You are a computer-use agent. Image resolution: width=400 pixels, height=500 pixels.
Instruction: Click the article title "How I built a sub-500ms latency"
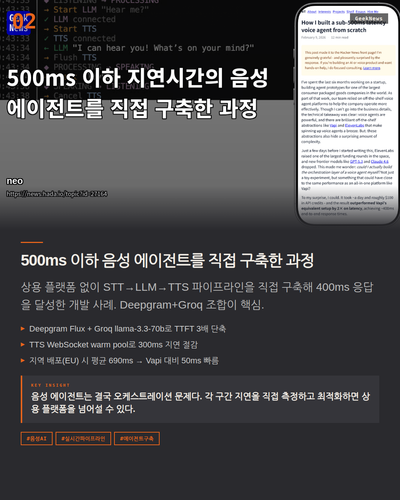[343, 23]
